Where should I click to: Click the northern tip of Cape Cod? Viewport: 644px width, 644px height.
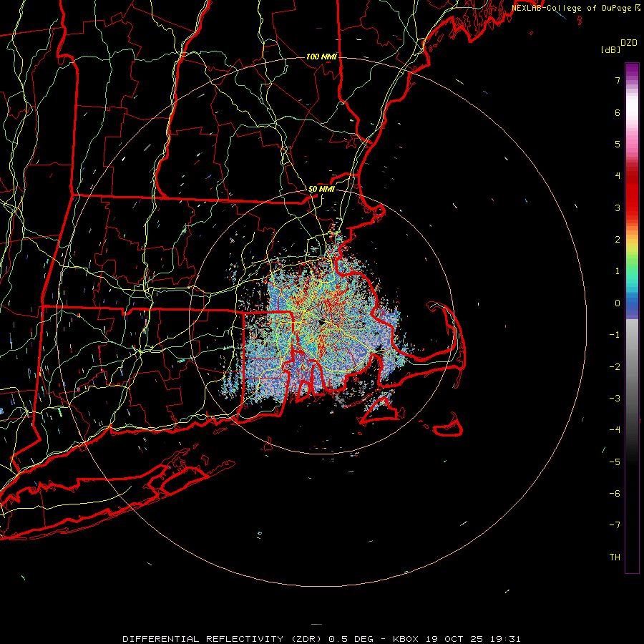(436, 306)
